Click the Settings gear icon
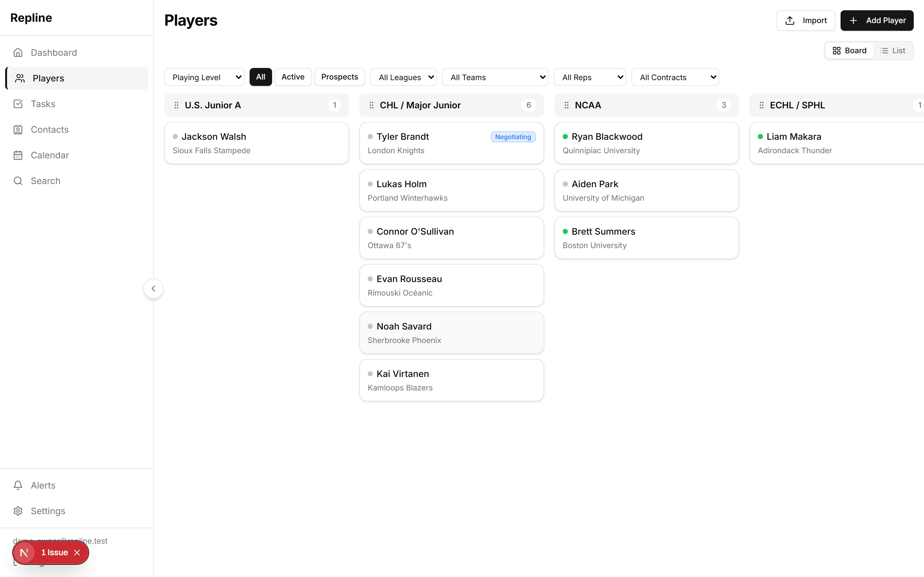This screenshot has width=924, height=577. point(18,511)
